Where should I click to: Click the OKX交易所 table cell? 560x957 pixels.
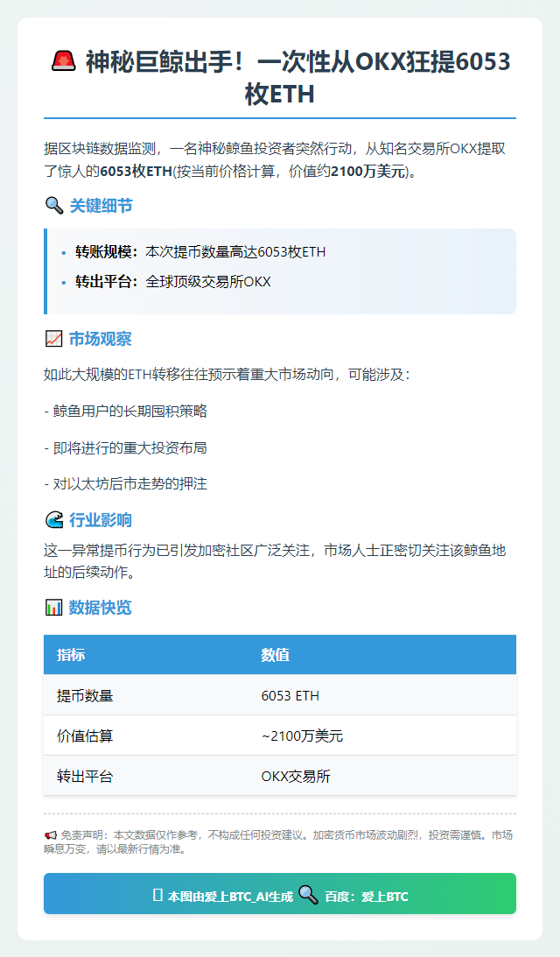tap(296, 777)
